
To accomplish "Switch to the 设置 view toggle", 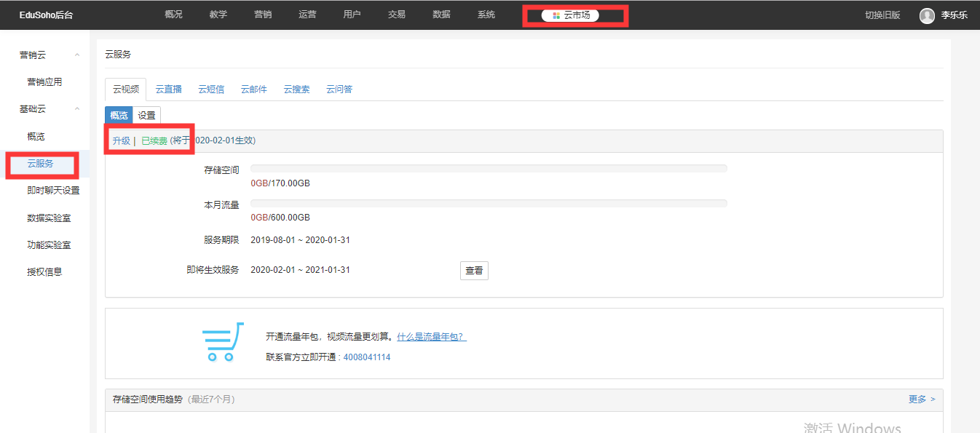I will pos(147,115).
